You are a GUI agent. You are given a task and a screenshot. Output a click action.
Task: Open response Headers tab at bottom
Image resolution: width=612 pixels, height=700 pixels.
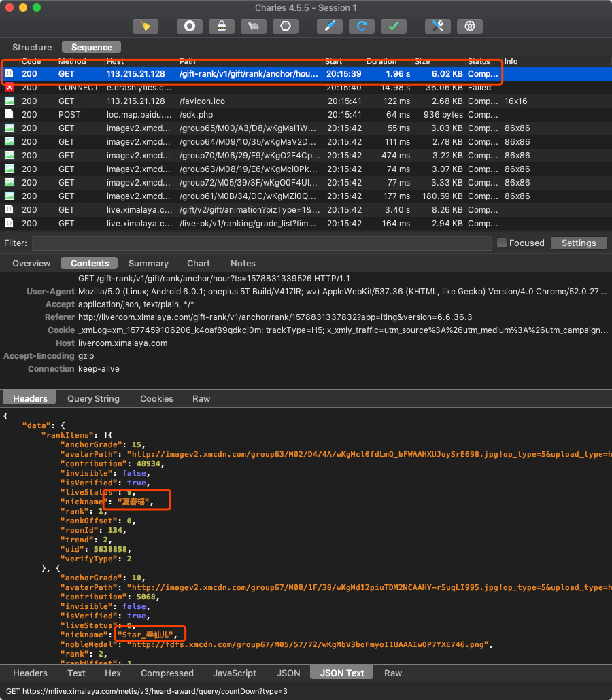click(30, 673)
